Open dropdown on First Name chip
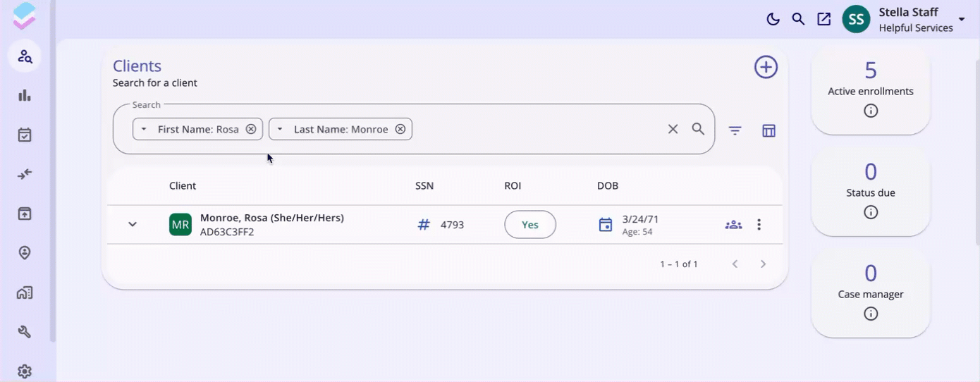Screen dimensions: 980x382 [144, 129]
